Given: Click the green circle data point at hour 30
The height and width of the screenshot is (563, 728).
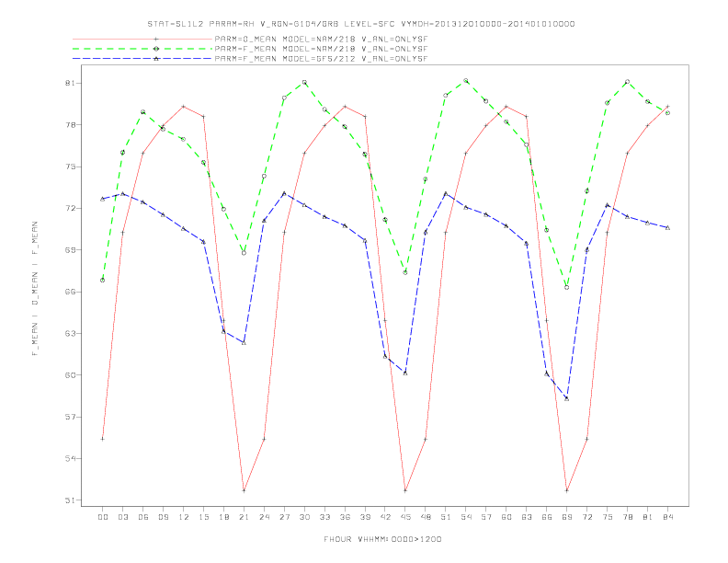Looking at the screenshot, I should (304, 82).
